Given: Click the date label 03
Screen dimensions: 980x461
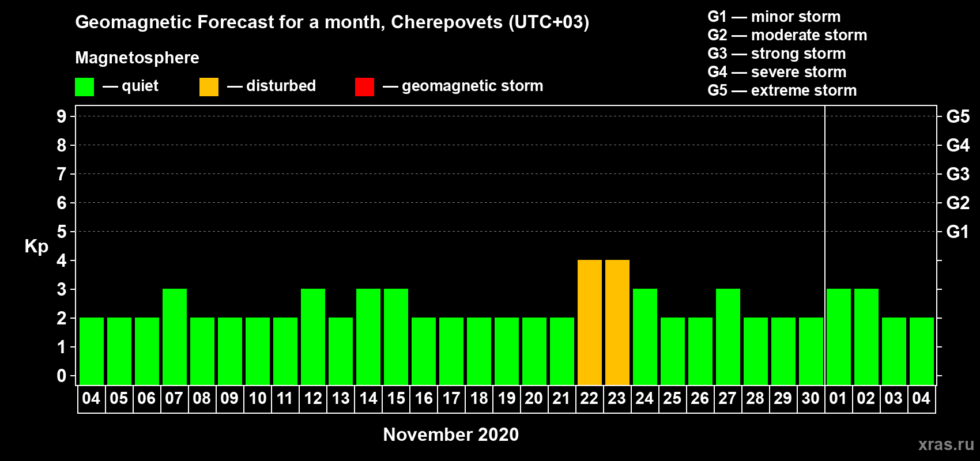Looking at the screenshot, I should tap(894, 399).
